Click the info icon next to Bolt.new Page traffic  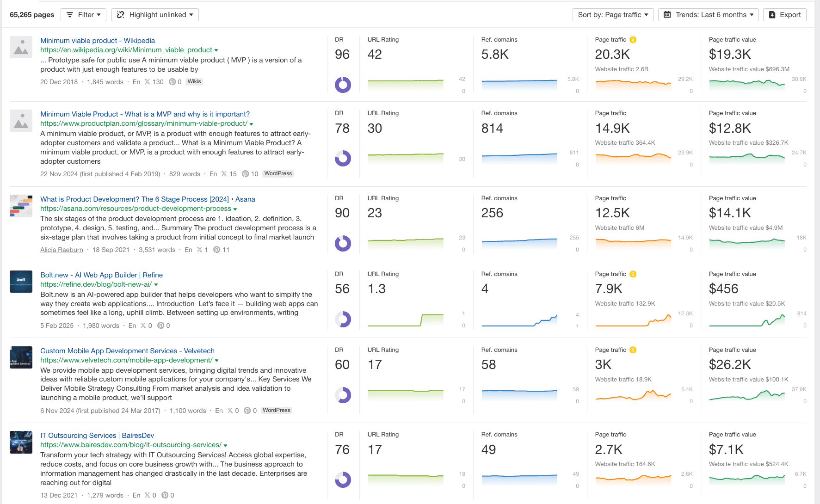click(x=633, y=274)
